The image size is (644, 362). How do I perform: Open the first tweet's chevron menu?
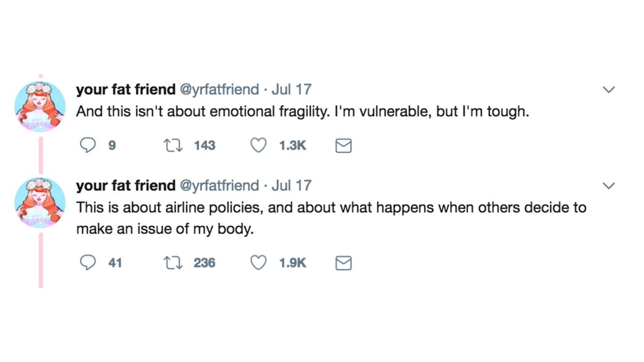(609, 90)
